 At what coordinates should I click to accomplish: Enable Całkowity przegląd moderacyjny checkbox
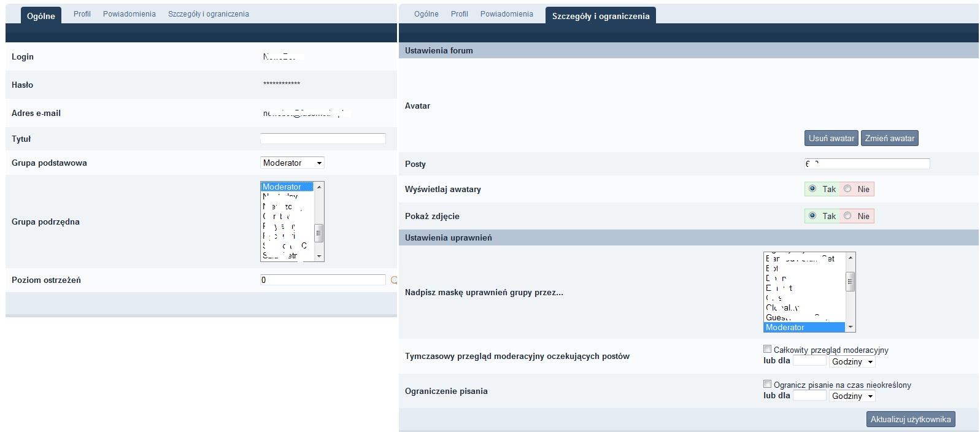(x=767, y=349)
